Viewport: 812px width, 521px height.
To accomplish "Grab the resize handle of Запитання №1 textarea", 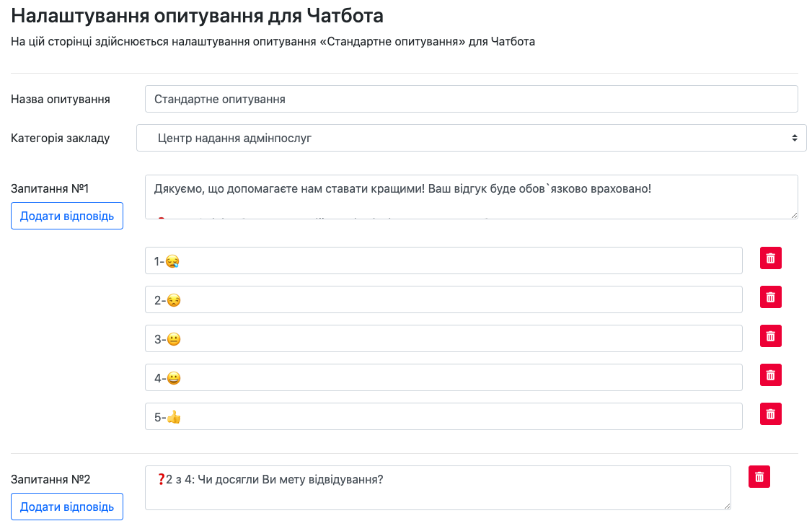I will [794, 214].
